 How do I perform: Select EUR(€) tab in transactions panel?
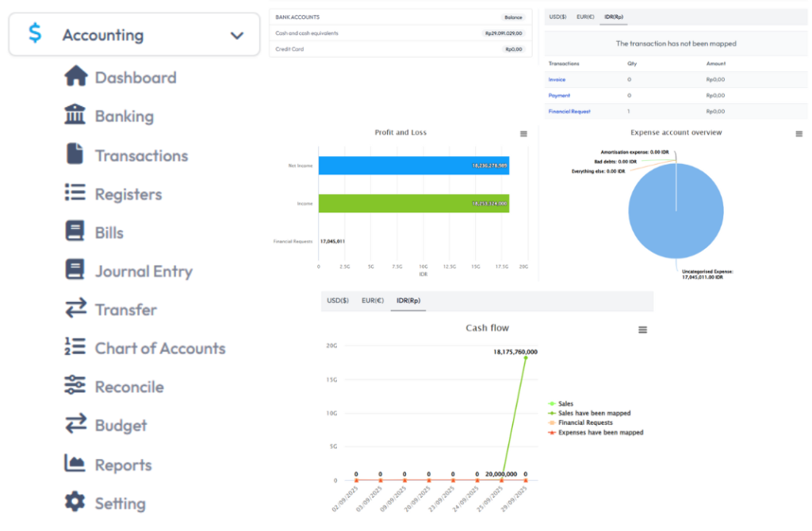586,17
